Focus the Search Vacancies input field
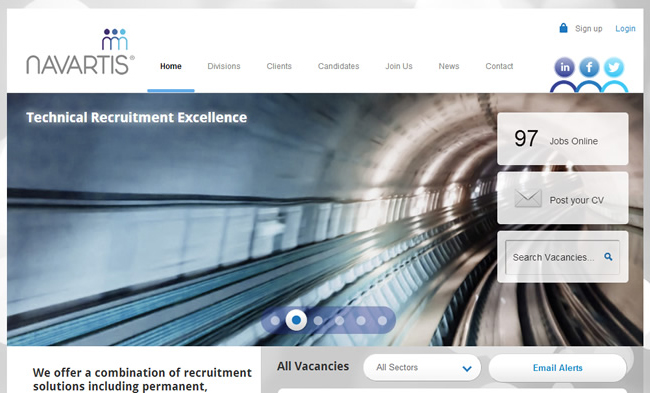This screenshot has width=650, height=393. [562, 257]
